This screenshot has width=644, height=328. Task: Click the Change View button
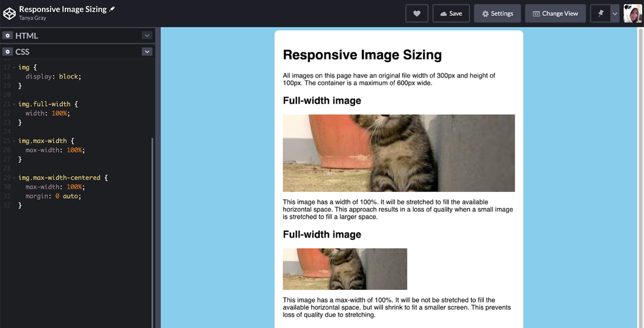pos(555,13)
